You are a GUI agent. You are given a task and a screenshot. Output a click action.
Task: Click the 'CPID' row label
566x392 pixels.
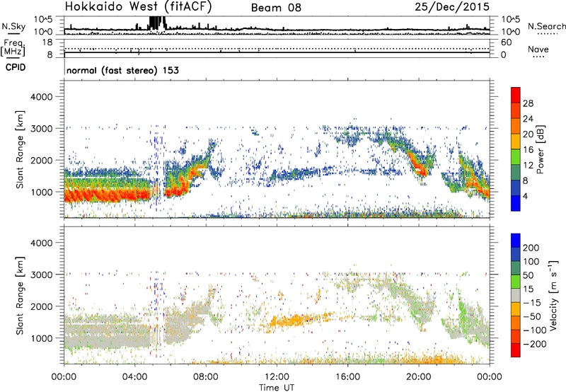coord(16,67)
